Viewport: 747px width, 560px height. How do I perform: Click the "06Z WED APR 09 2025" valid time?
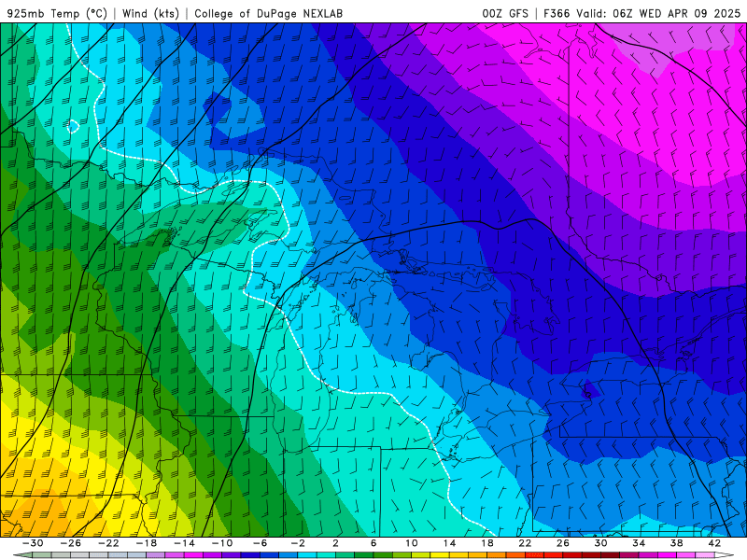tap(676, 13)
